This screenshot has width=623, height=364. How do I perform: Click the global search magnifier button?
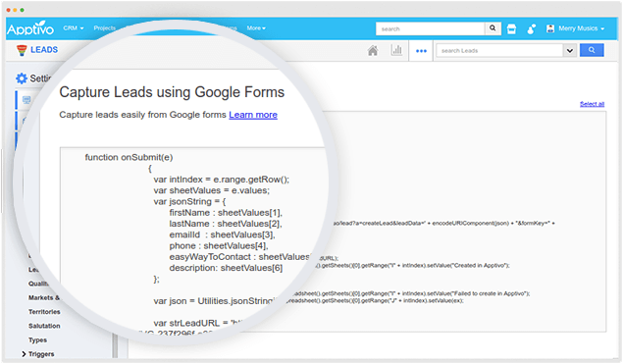tap(493, 28)
